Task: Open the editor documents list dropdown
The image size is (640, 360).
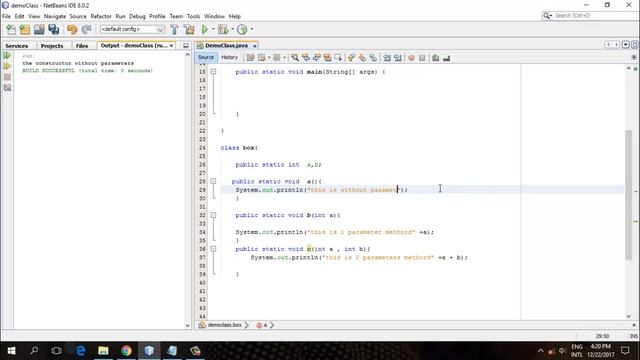Action: pyautogui.click(x=626, y=45)
